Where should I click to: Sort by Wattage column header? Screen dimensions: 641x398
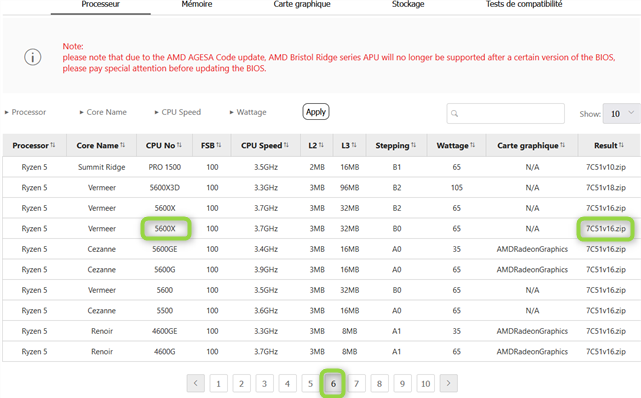(x=456, y=145)
